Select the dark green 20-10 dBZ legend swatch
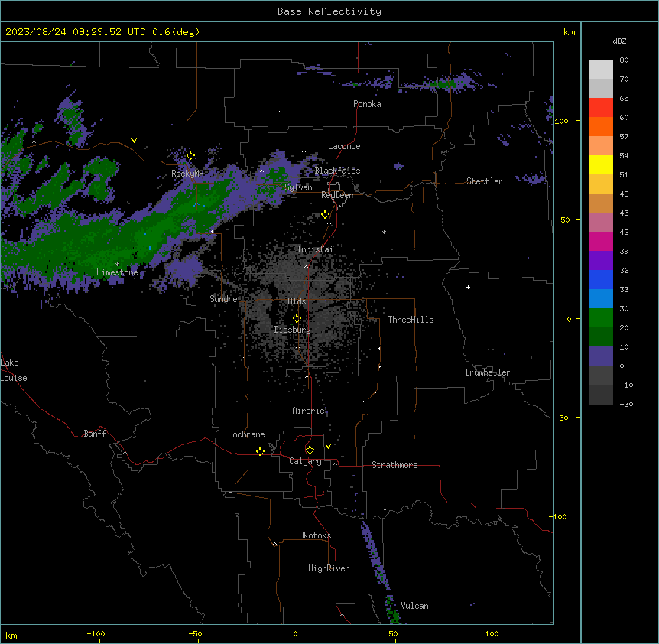The image size is (659, 644). tap(601, 337)
